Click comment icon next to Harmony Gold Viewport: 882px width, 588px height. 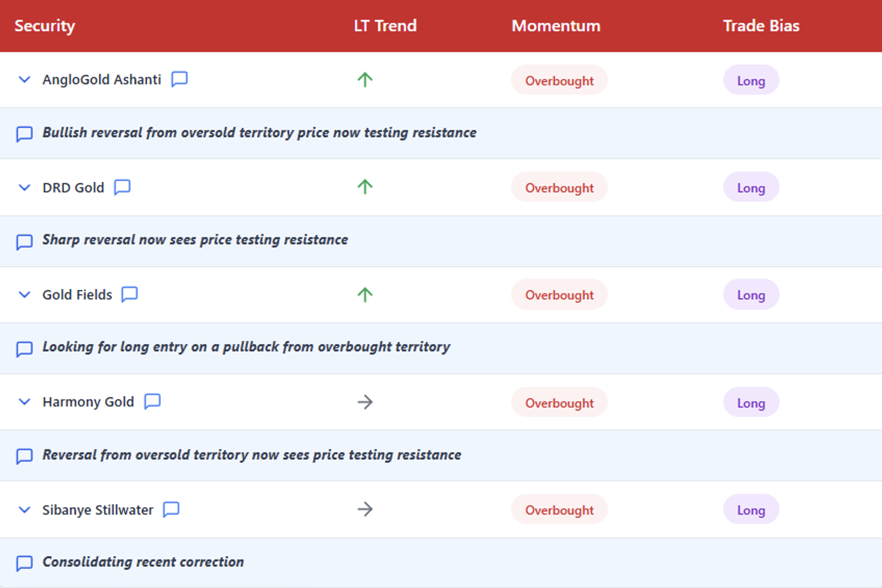coord(152,401)
